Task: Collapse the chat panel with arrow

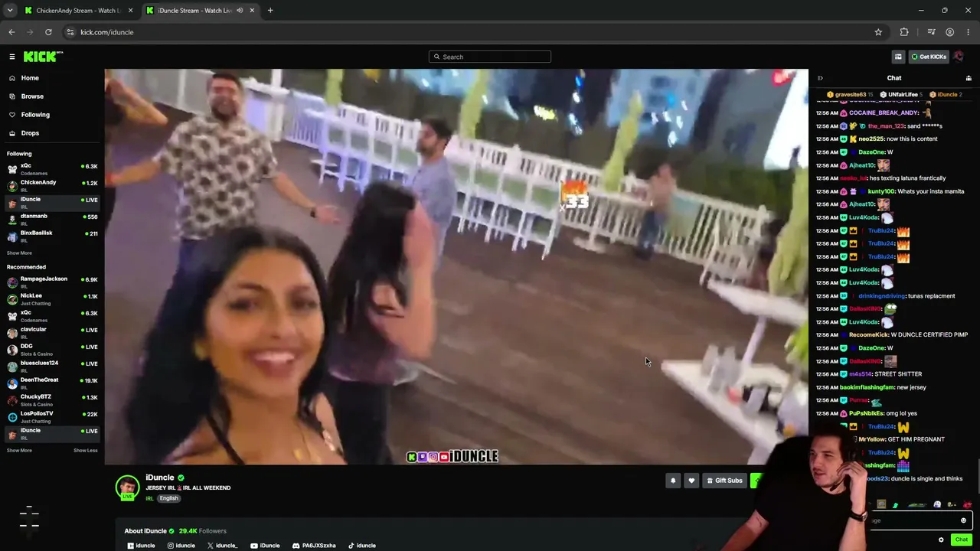Action: click(x=820, y=78)
